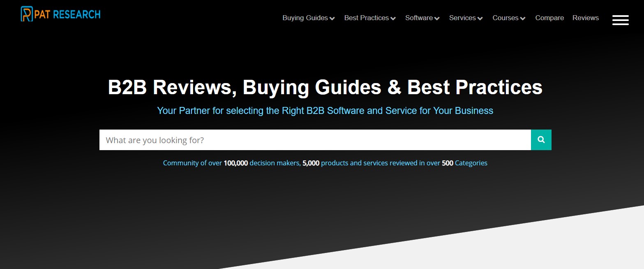Viewport: 644px width, 269px height.
Task: Open the Buying Guides menu item
Action: point(305,18)
